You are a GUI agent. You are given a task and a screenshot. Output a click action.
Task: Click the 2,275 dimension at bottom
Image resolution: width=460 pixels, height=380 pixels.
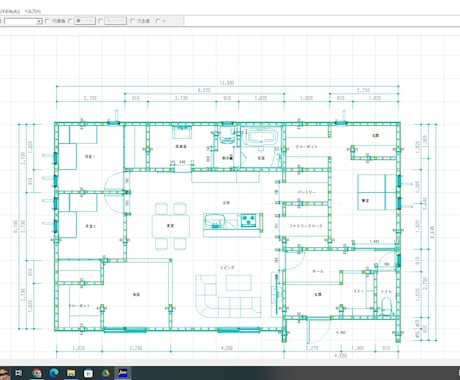[x=312, y=348]
